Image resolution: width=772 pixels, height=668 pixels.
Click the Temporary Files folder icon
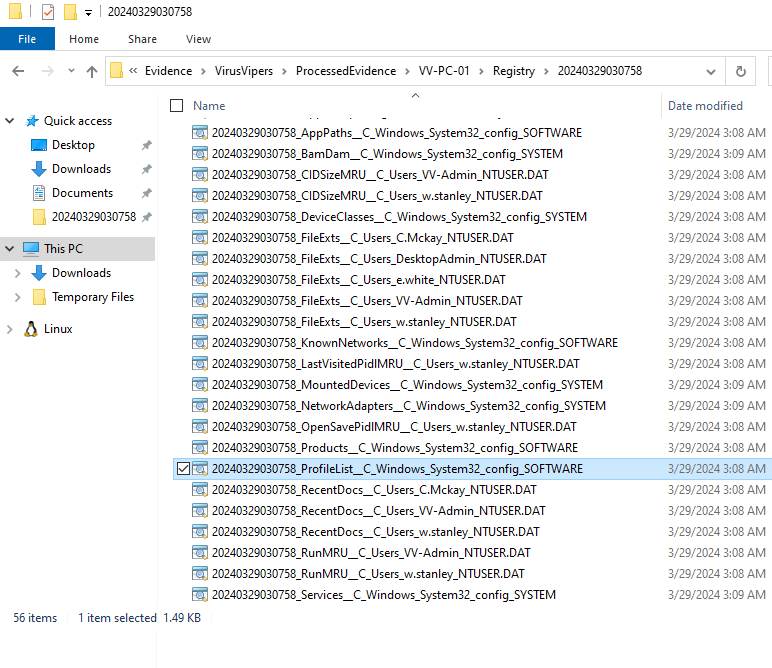(x=39, y=297)
